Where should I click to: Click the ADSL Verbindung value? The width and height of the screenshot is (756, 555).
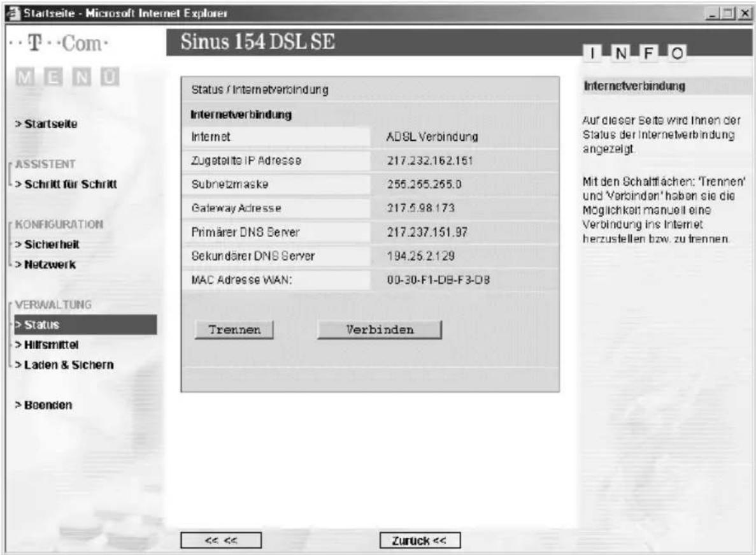(x=432, y=137)
